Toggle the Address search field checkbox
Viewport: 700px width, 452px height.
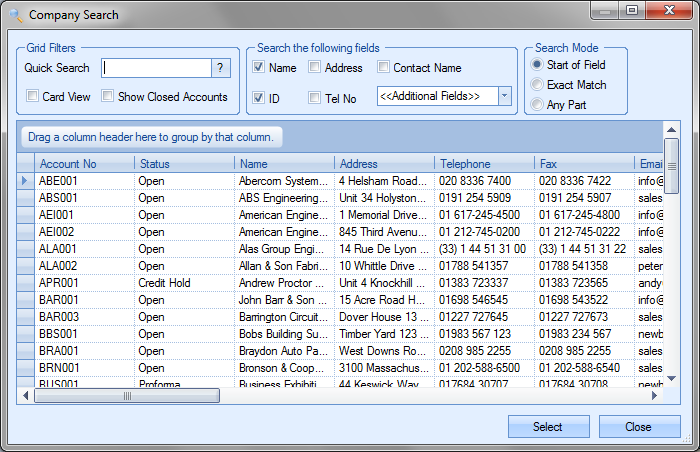314,68
